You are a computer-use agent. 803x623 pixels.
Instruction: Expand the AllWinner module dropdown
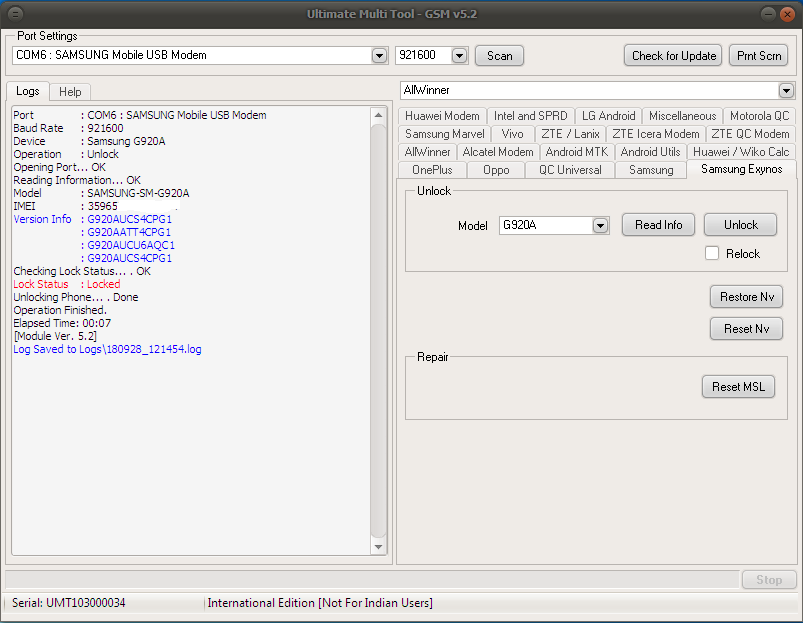786,91
